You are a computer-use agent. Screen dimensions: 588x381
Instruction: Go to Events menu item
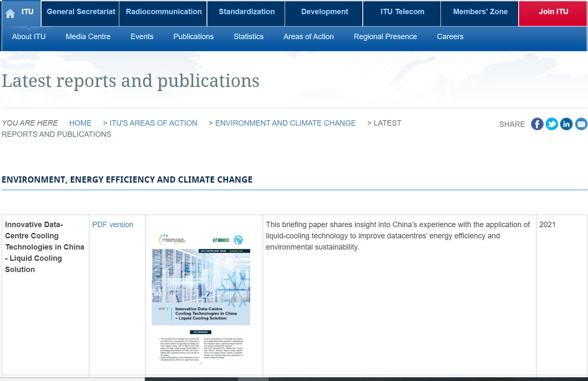point(142,37)
